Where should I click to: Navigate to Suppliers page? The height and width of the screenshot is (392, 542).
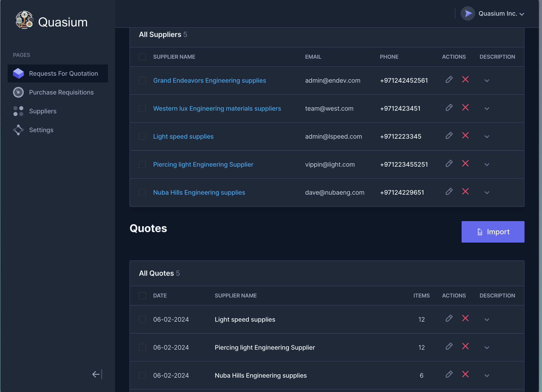(x=58, y=111)
